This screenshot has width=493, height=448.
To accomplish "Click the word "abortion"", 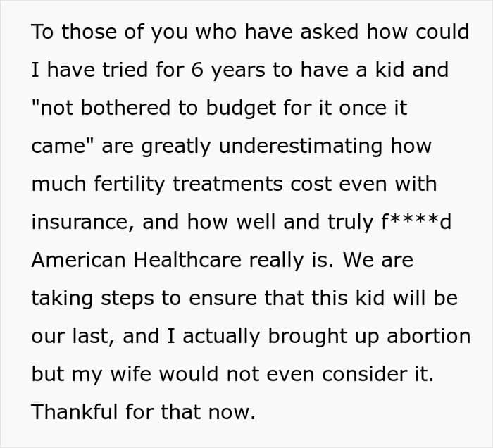I will [x=426, y=337].
